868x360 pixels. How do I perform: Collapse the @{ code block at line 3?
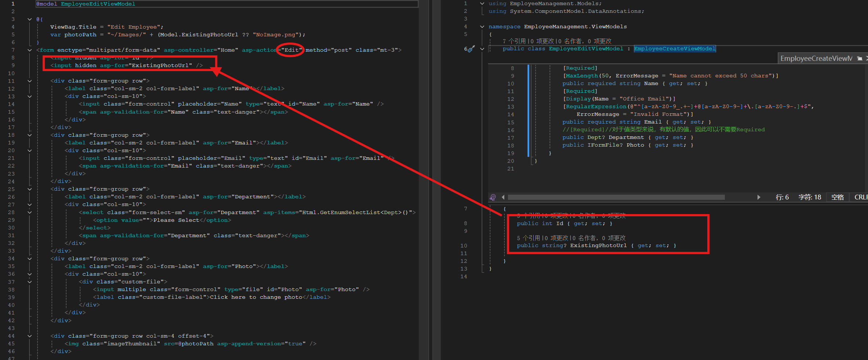pyautogui.click(x=30, y=19)
